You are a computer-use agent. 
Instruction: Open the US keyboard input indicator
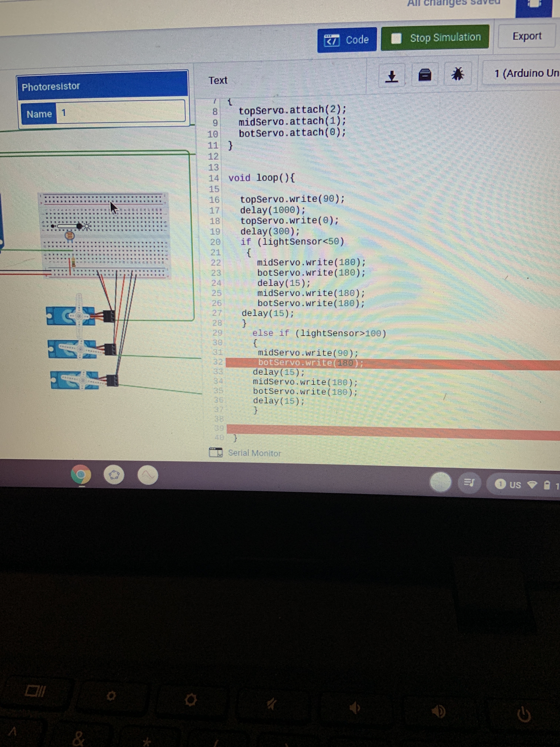tap(515, 485)
